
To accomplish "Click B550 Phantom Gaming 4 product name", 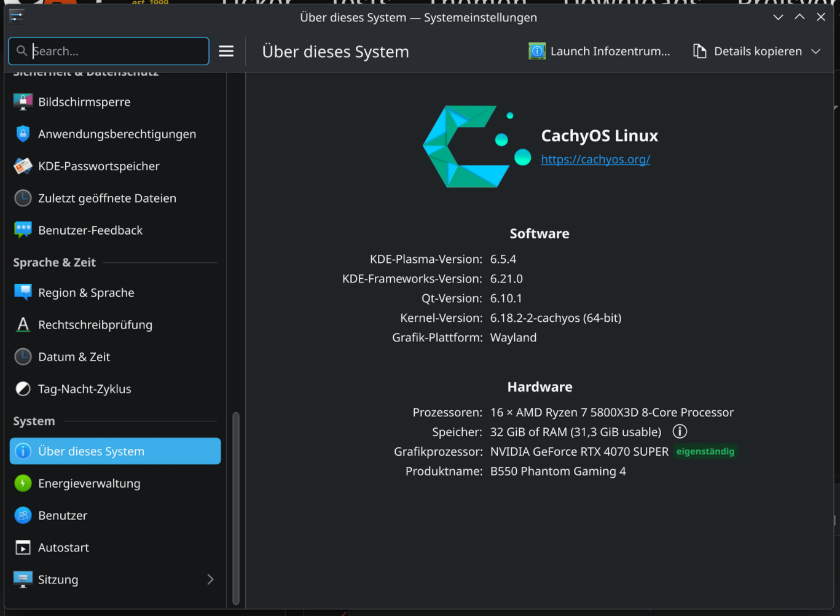I will (558, 471).
